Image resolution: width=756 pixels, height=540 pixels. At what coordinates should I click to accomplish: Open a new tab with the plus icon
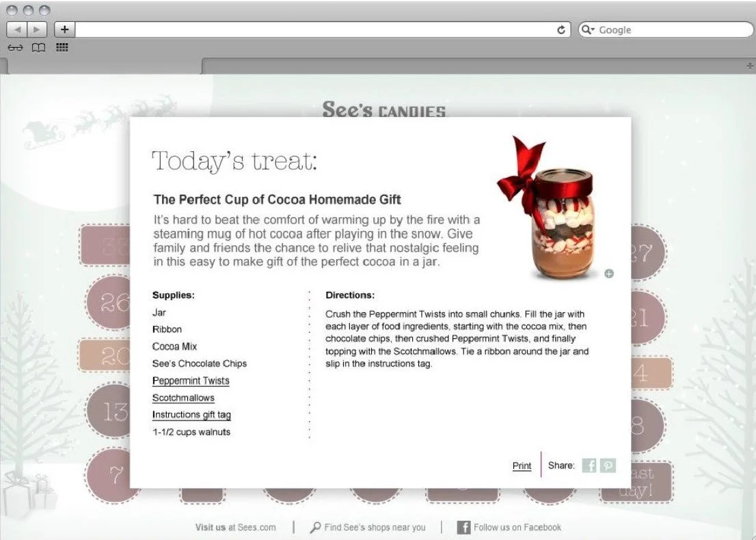click(x=750, y=66)
